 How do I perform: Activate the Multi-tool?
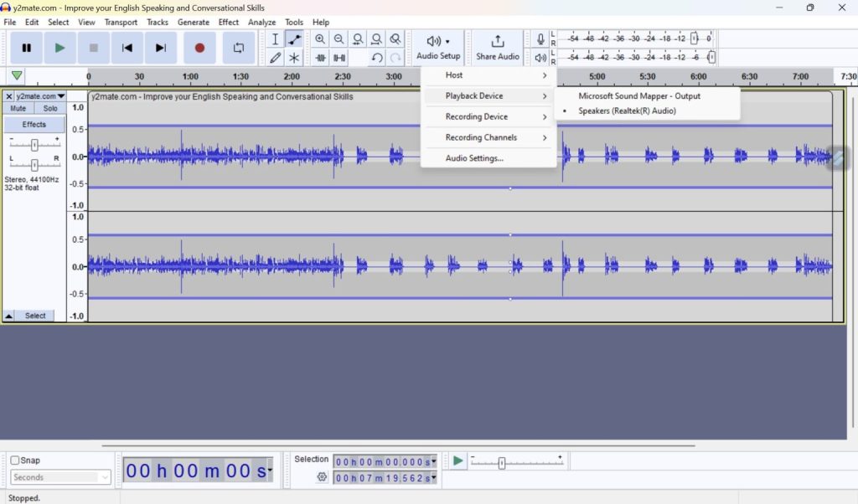coord(294,57)
